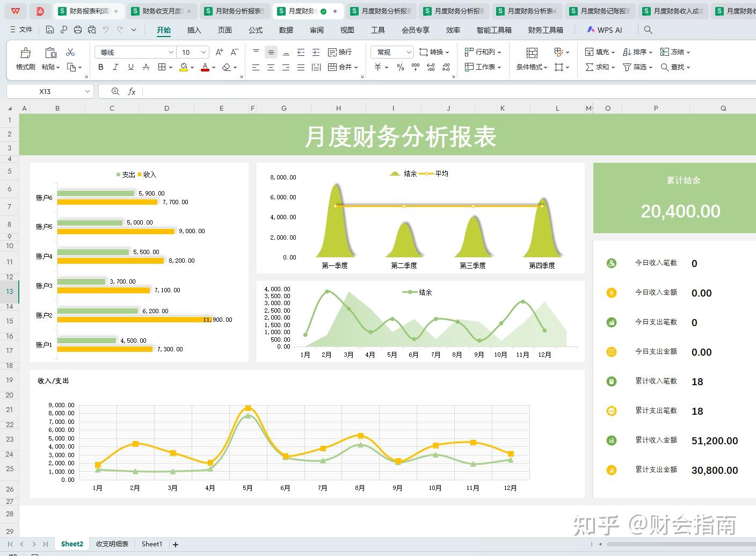Open the font name dropdown (等线)

click(171, 52)
